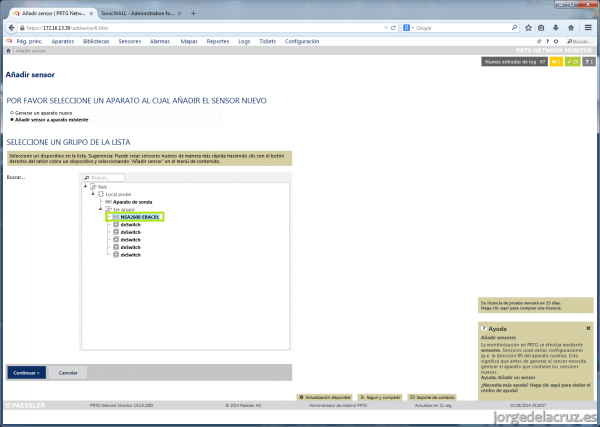
Task: Open the Tickets menu
Action: [x=267, y=41]
